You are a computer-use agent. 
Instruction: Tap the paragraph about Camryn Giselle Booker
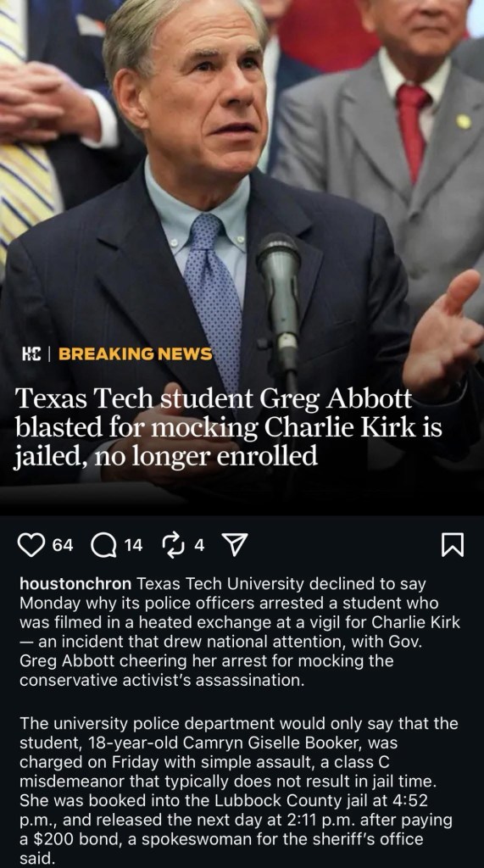click(x=239, y=791)
